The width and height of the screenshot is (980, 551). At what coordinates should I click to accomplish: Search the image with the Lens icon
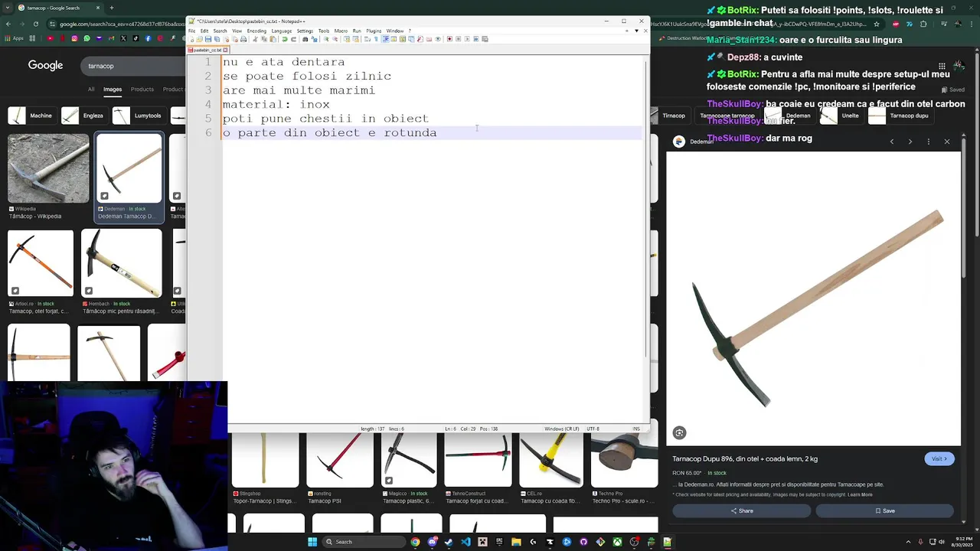[679, 432]
